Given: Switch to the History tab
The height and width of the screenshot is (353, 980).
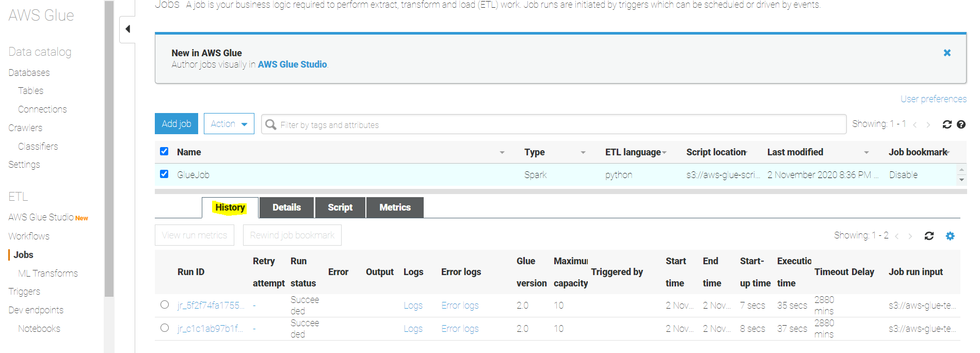Looking at the screenshot, I should tap(230, 207).
